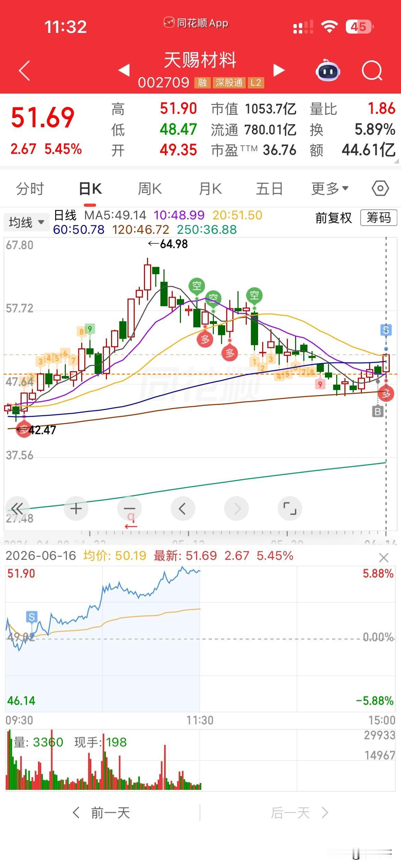
Task: Expand quote details corner triangle
Action: 397,161
